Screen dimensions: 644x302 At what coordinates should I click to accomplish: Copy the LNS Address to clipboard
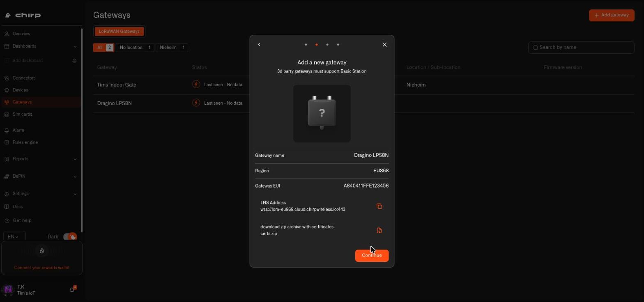click(x=379, y=206)
